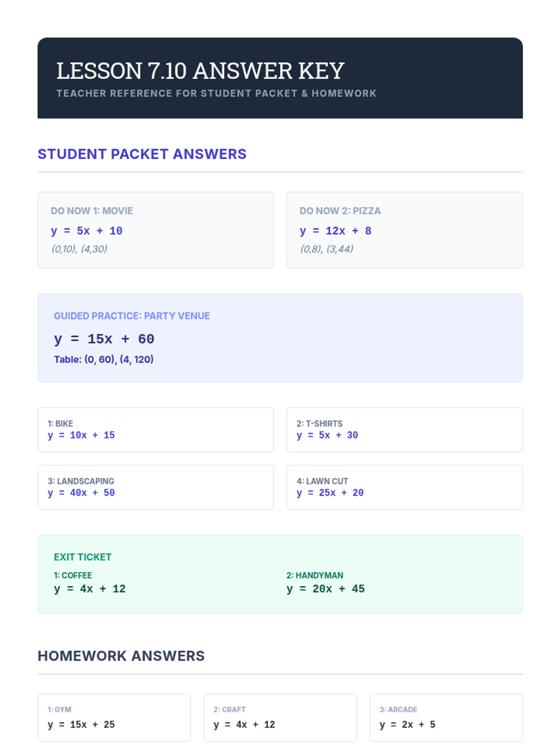Click the 3: Landscaping answer card
560x747 pixels.
coord(155,487)
